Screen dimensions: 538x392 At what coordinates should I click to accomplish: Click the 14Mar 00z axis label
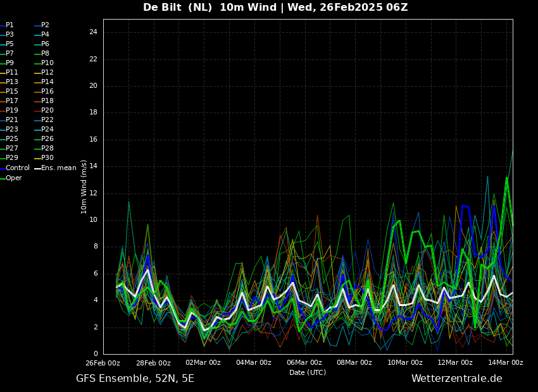point(506,362)
